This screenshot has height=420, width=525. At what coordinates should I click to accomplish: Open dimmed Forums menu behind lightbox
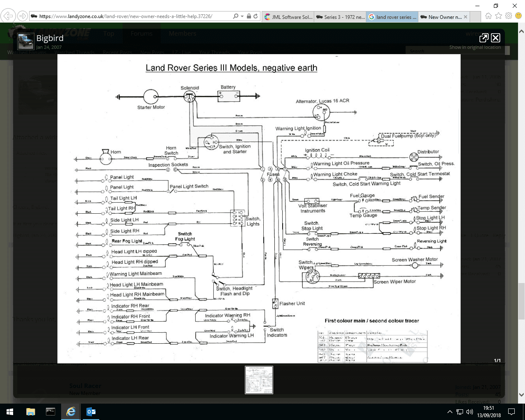point(142,34)
